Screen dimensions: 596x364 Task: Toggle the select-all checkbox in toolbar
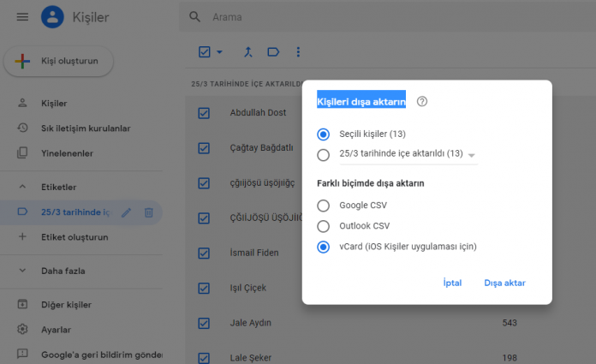coord(205,51)
